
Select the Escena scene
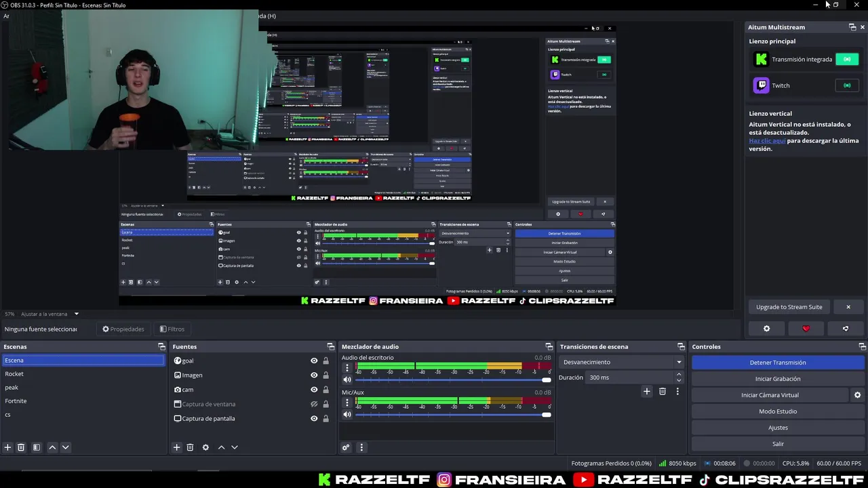pos(83,361)
